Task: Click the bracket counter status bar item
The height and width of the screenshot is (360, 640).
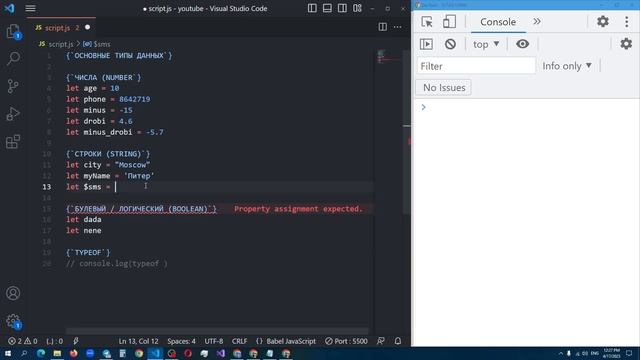Action: tap(54, 341)
